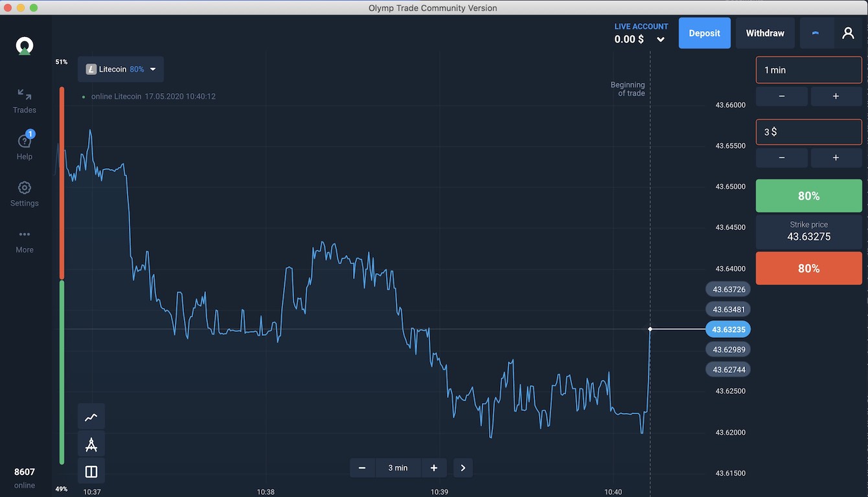
Task: Increase the trade duration with plus
Action: [x=836, y=96]
